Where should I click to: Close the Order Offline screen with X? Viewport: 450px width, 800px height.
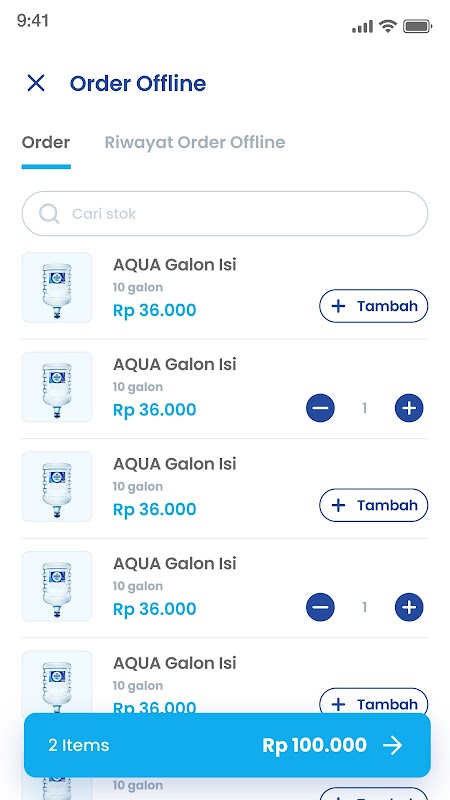click(36, 83)
